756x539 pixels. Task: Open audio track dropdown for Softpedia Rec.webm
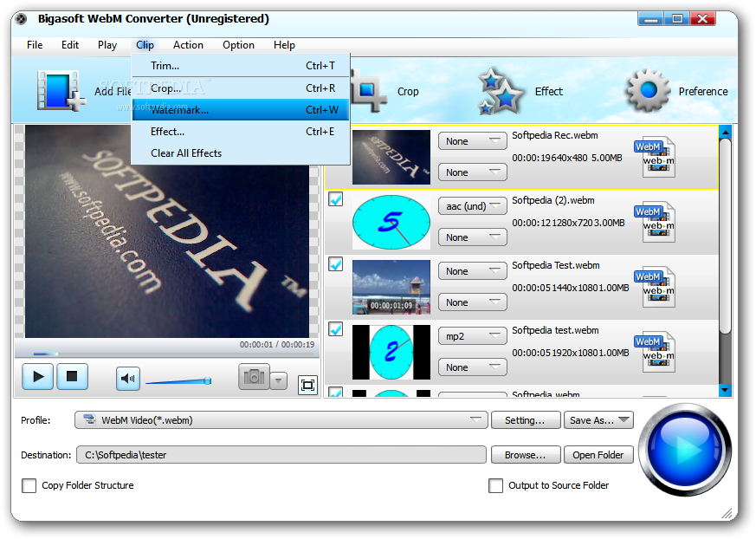click(473, 141)
